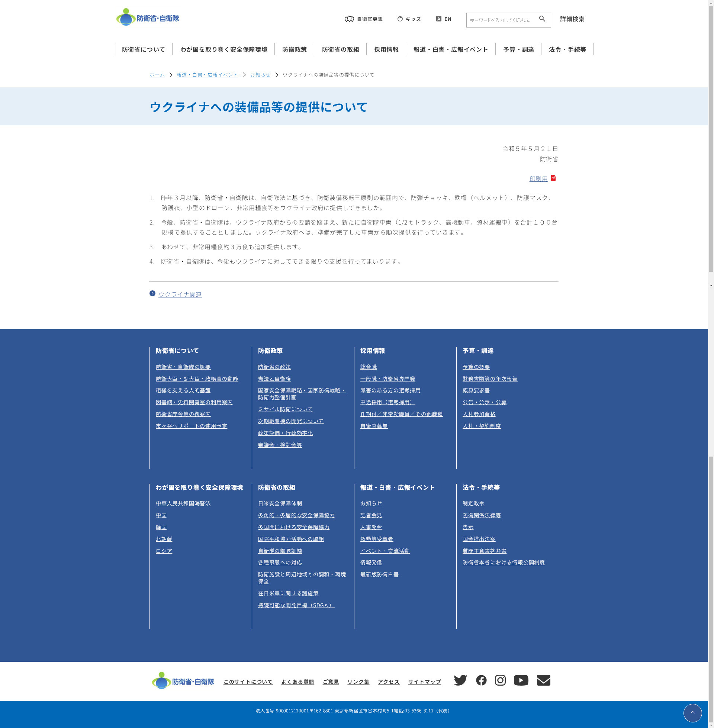Open 次期戦闘機の開発について link
The width and height of the screenshot is (714, 728).
pyautogui.click(x=291, y=421)
